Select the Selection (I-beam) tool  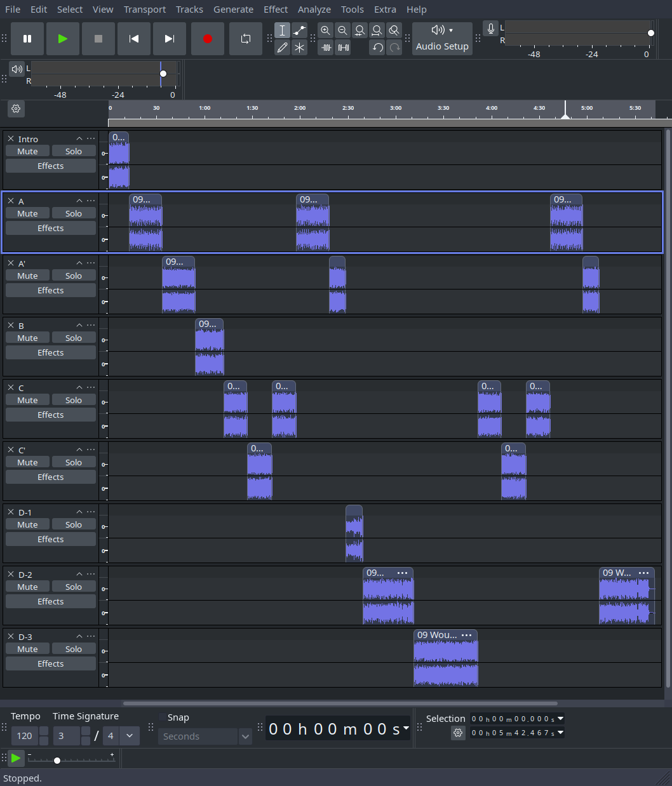tap(283, 30)
